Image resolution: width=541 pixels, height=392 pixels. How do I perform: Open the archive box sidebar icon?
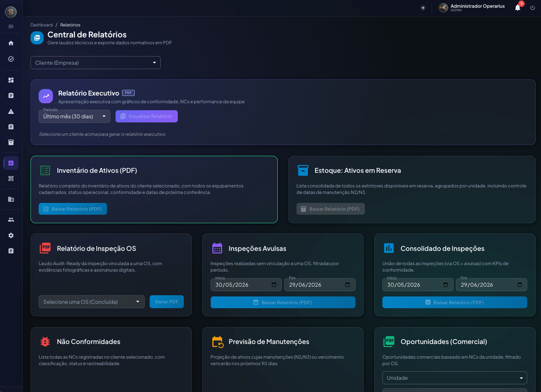pyautogui.click(x=11, y=142)
